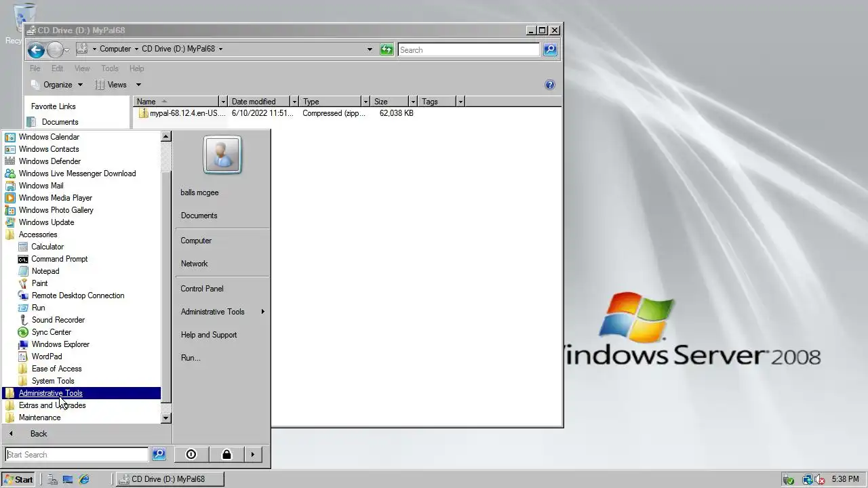
Task: Click Run... in Start menu right pane
Action: click(191, 358)
